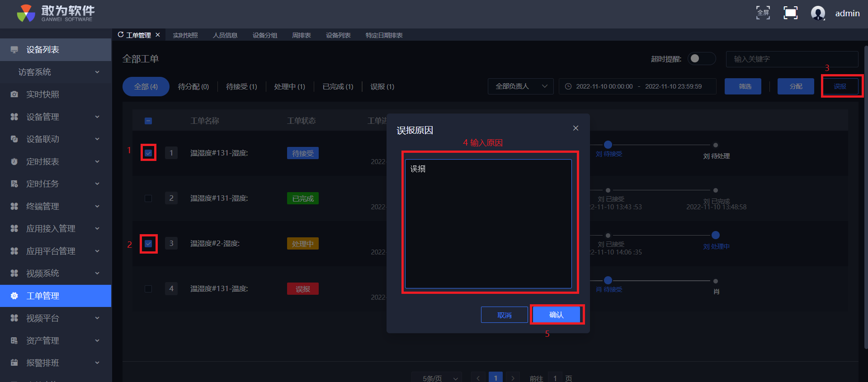Image resolution: width=868 pixels, height=382 pixels.
Task: Click the 视频系统 sidebar icon
Action: 14,274
